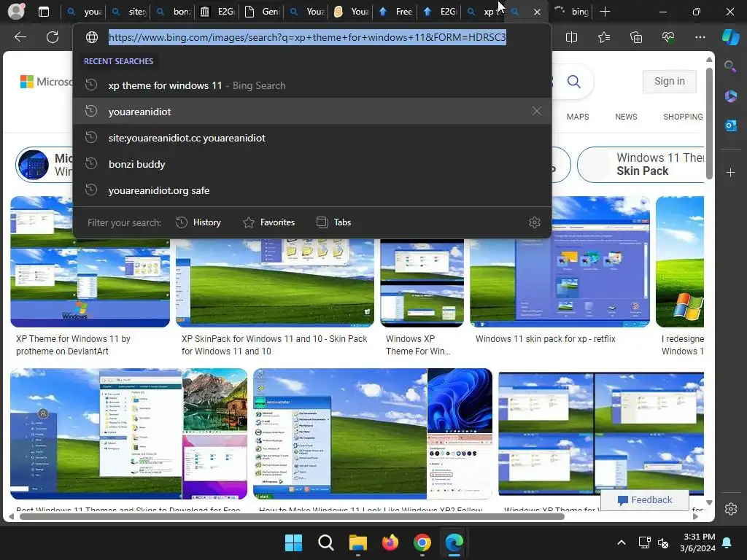Open Settings and more ellipsis menu
Screen dimensions: 747x560
(700, 37)
